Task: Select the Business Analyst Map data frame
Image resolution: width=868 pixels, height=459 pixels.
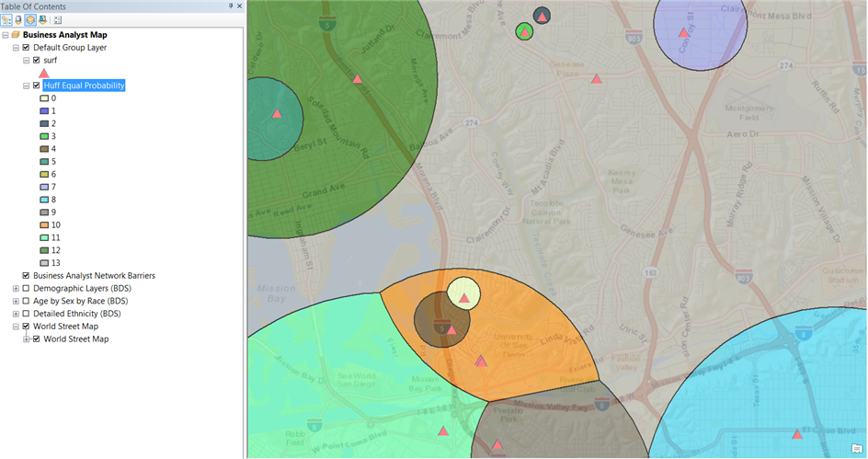Action: (64, 35)
